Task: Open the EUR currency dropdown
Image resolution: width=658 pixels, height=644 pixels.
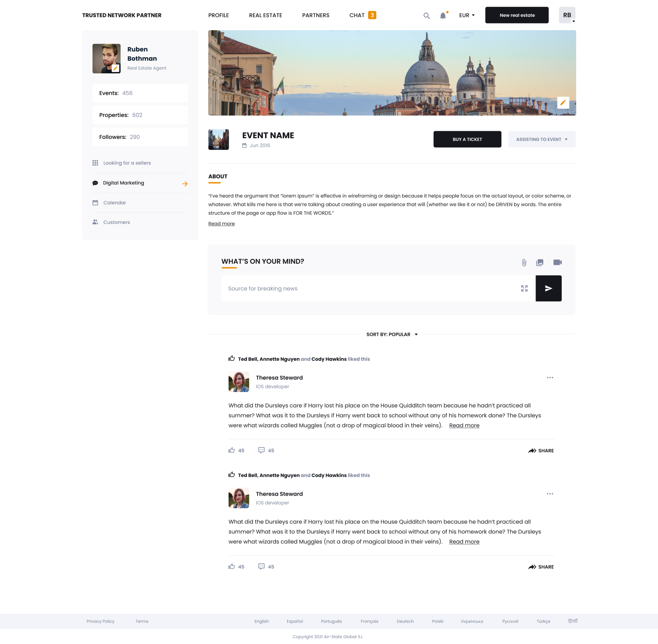Action: [x=466, y=15]
